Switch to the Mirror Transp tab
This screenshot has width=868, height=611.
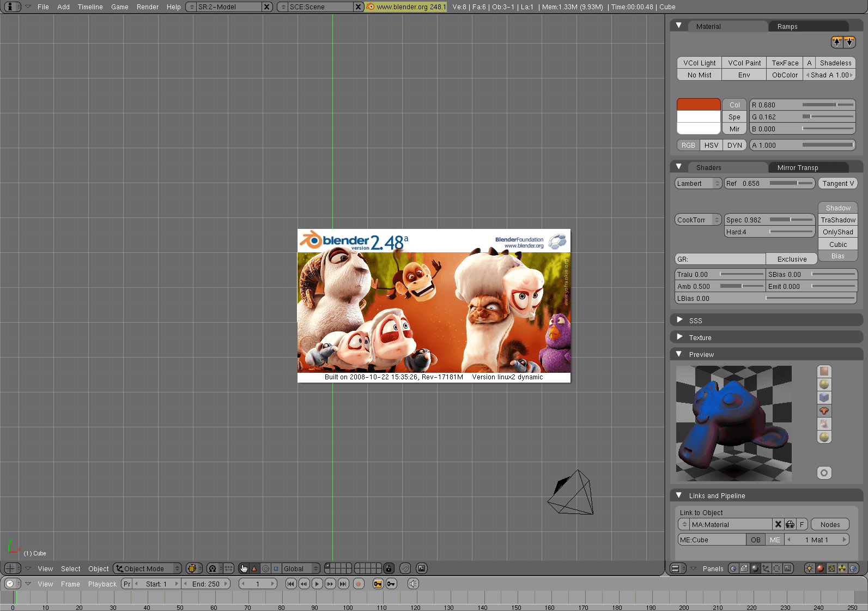pyautogui.click(x=809, y=167)
